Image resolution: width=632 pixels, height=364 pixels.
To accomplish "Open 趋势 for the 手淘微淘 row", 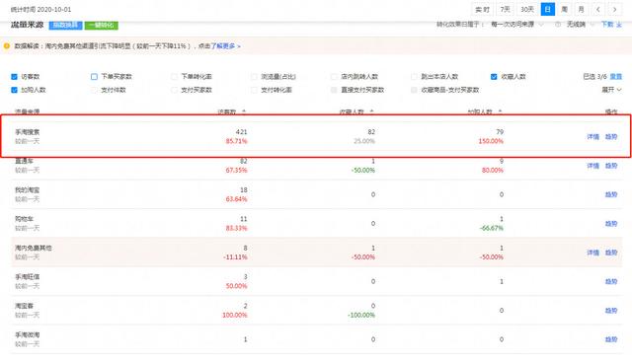I will coord(611,339).
